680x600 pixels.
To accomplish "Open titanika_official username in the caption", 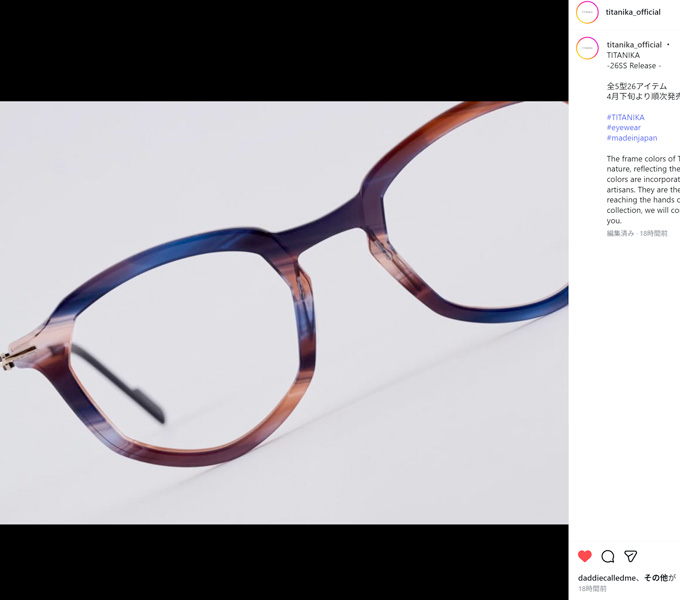I will coord(634,45).
